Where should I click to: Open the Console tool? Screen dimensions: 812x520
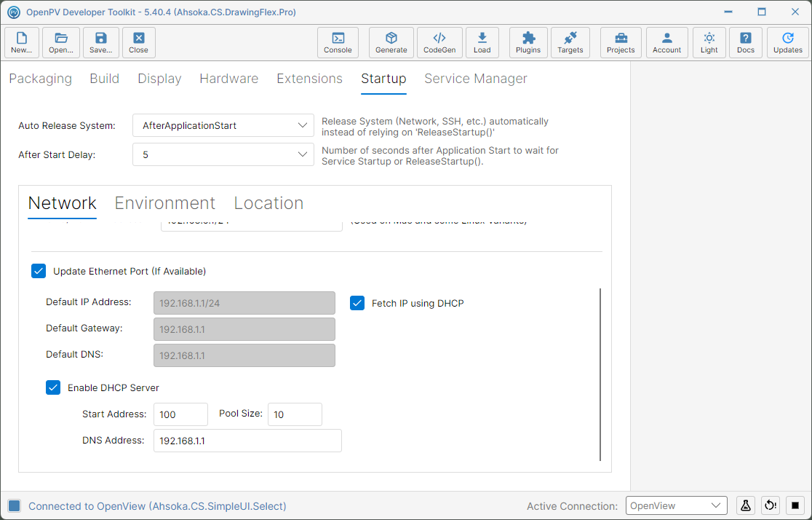tap(338, 42)
